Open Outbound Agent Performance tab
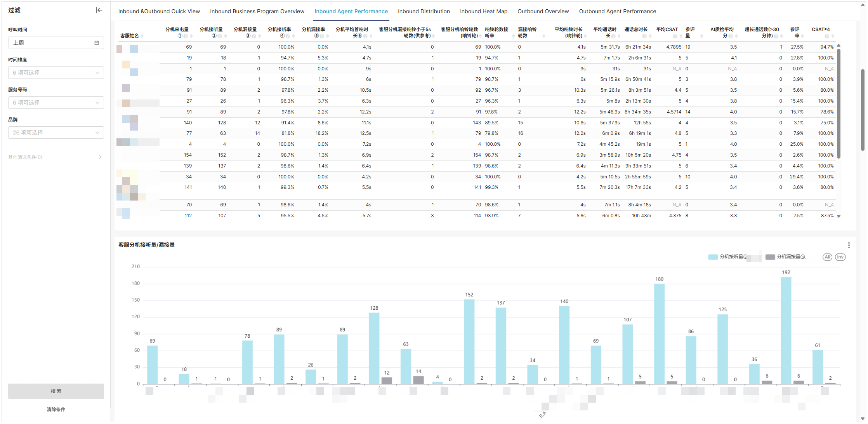Screen dimensions: 868x424 (x=617, y=11)
